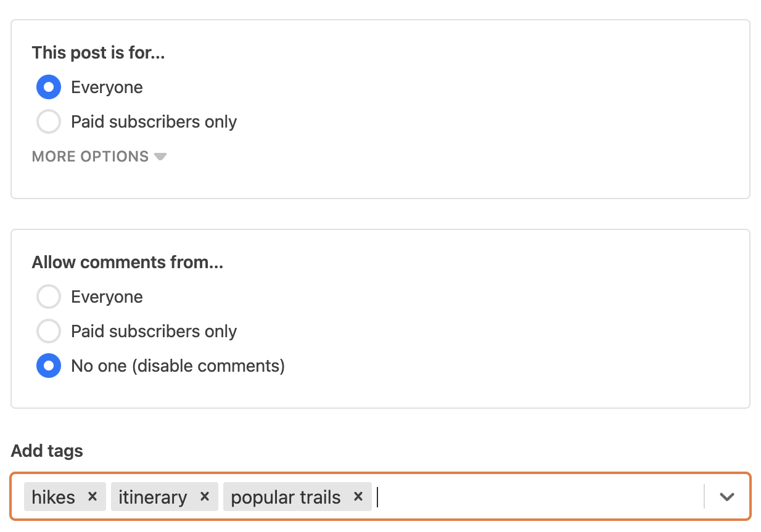Allow comments from "Everyone"
Screen dimensions: 761x532
click(48, 297)
